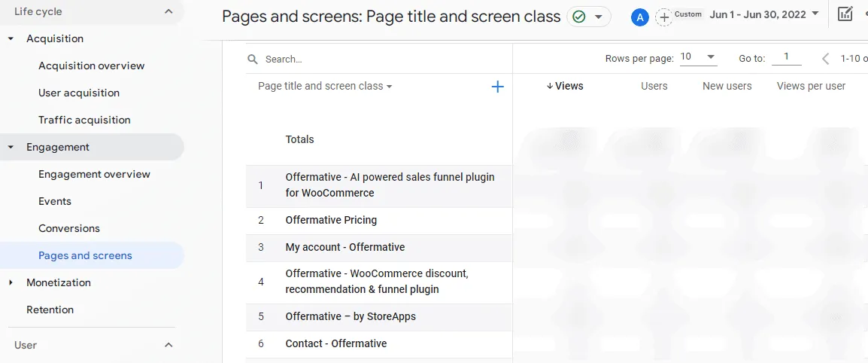868x363 pixels.
Task: Open Traffic acquisition report
Action: pos(84,120)
